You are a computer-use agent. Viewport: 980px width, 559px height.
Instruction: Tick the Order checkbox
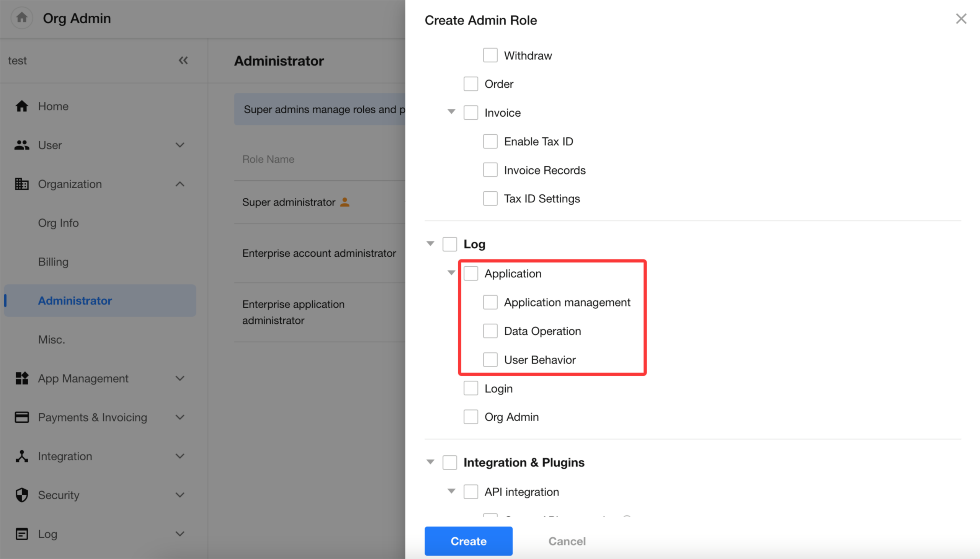pos(470,84)
